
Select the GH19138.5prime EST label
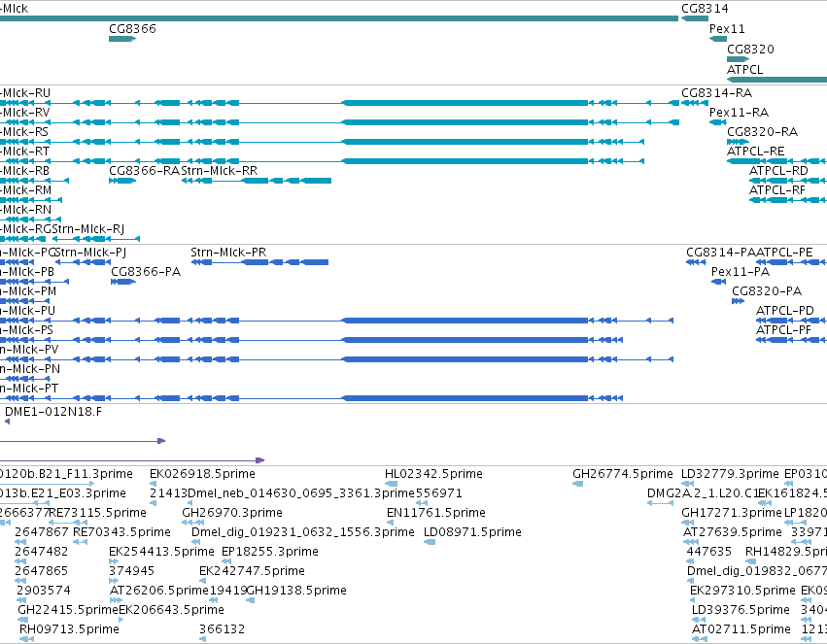pos(296,591)
